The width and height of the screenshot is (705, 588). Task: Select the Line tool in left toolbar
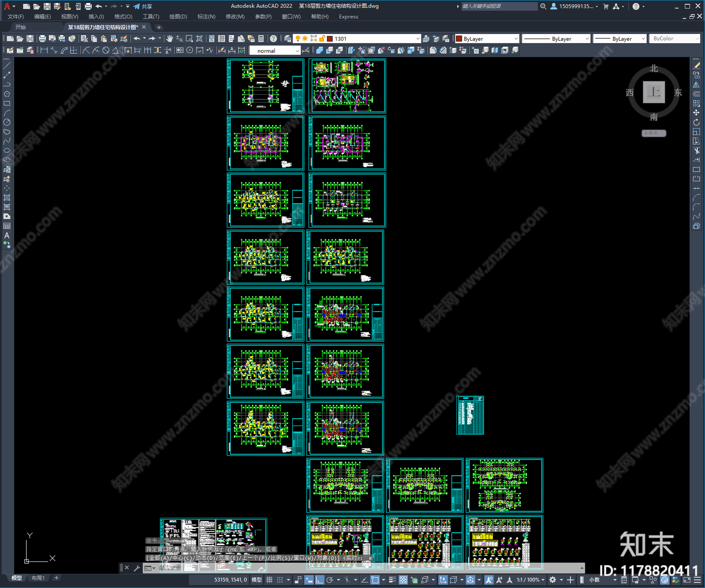tap(7, 66)
